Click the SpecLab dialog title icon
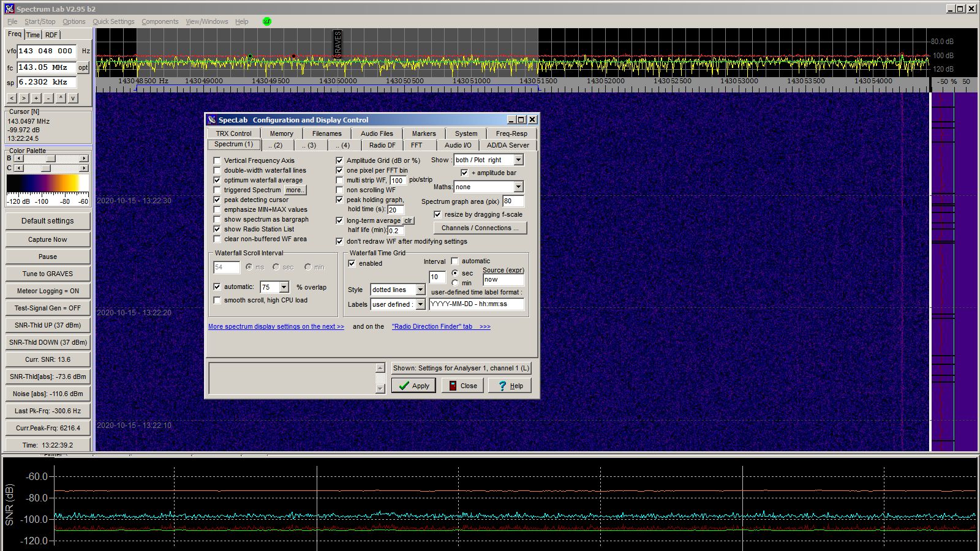Screen dimensions: 980x551 212,120
